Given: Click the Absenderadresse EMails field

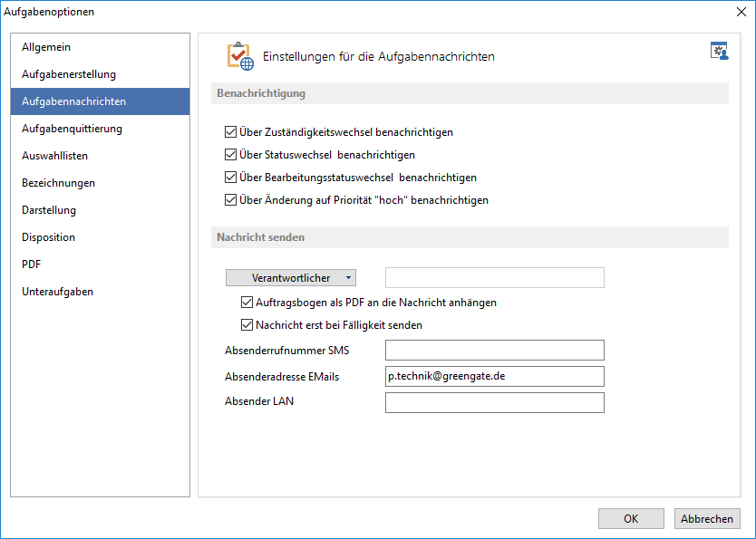Looking at the screenshot, I should point(495,376).
